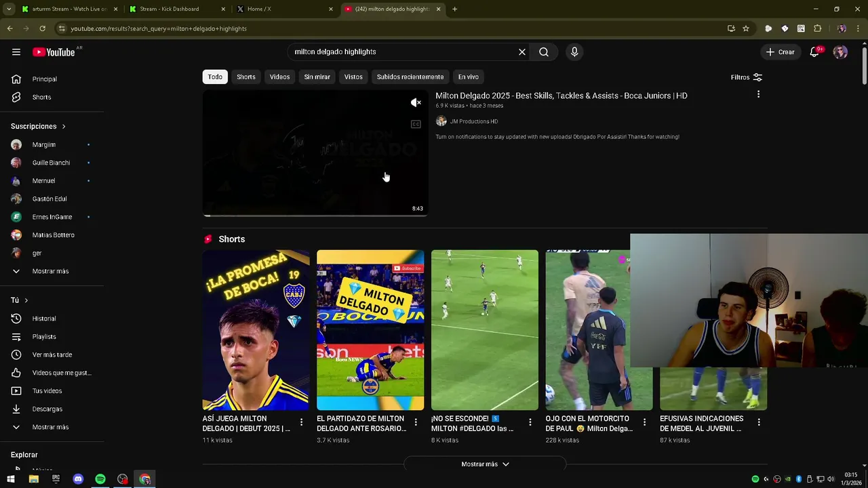This screenshot has width=868, height=488.
Task: Open Chrome extensions puzzle icon
Action: [817, 28]
